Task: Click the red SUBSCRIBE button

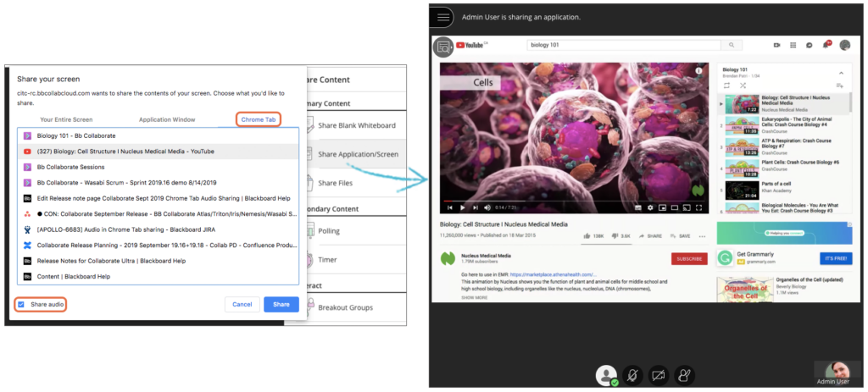Action: [x=689, y=259]
